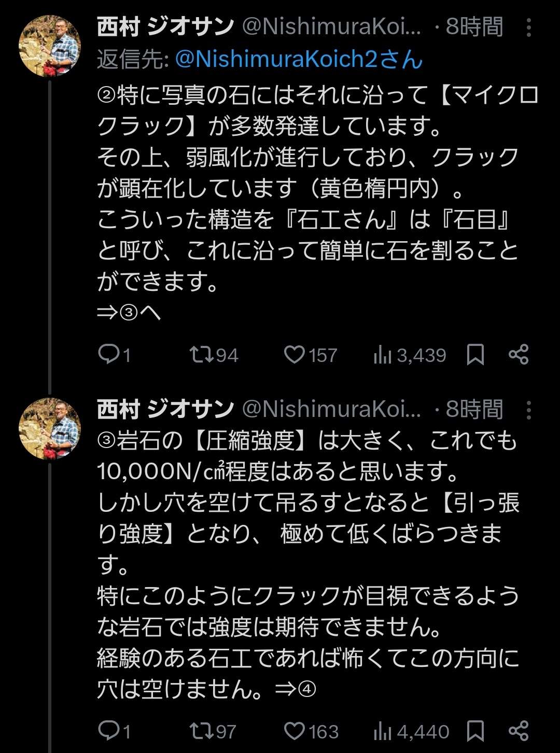
Task: Open more options menu for second tweet
Action: [528, 410]
